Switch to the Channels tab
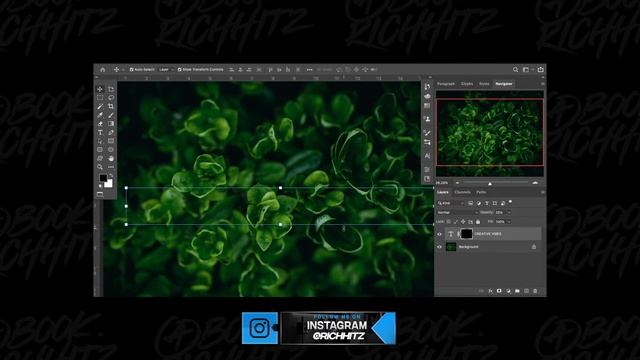The width and height of the screenshot is (640, 360). [462, 192]
